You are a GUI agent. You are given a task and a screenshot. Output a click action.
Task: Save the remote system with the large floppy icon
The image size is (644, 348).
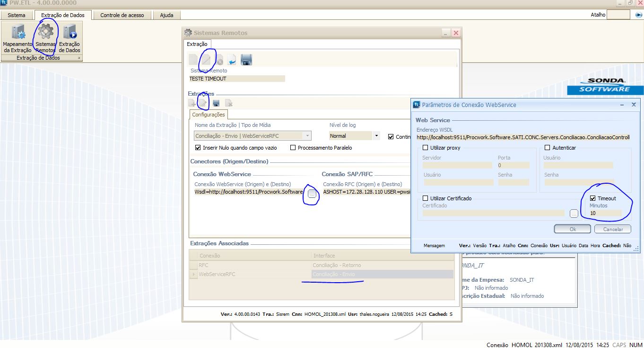point(246,60)
